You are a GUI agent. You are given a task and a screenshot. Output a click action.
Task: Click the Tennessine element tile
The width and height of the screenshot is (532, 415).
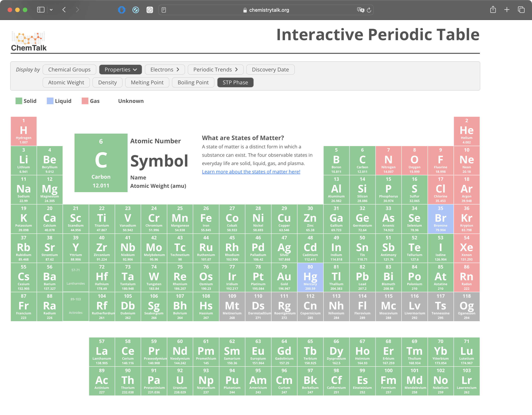point(440,307)
